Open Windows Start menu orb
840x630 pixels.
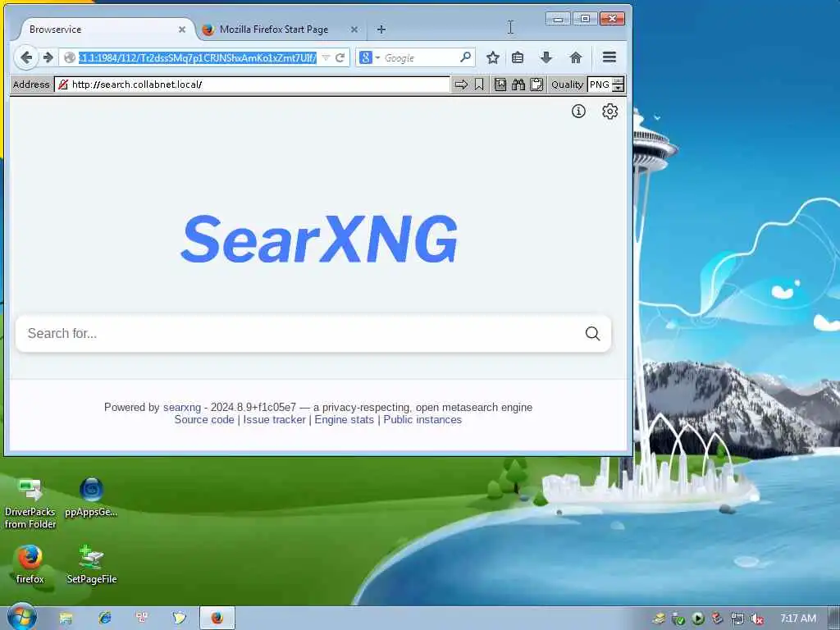[21, 618]
